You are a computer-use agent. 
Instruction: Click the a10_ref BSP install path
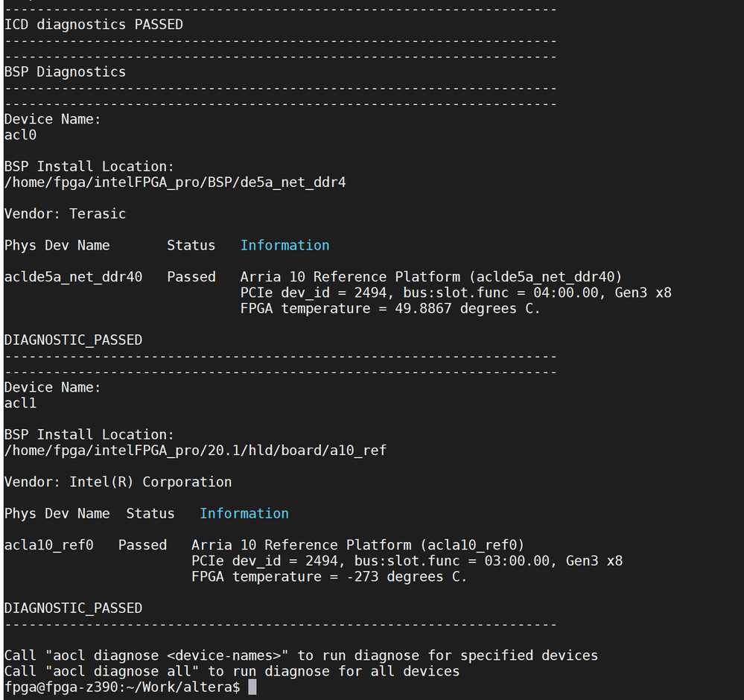pyautogui.click(x=195, y=450)
